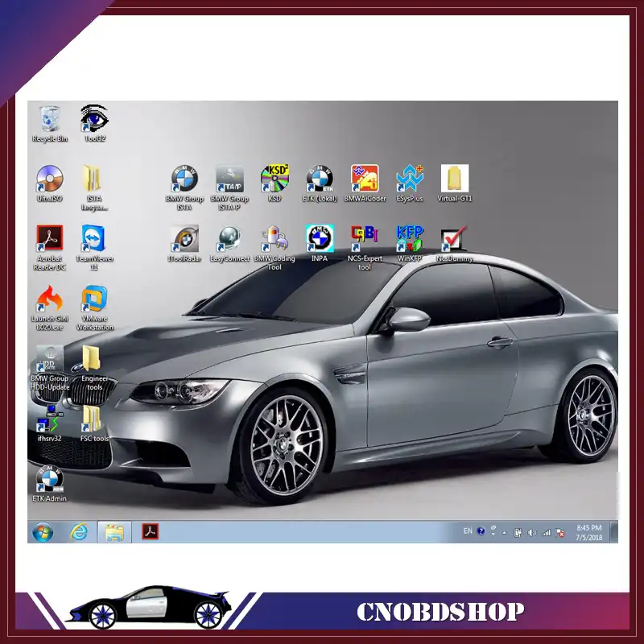The image size is (644, 644).
Task: Open Windows Explorer from the taskbar
Action: [114, 532]
